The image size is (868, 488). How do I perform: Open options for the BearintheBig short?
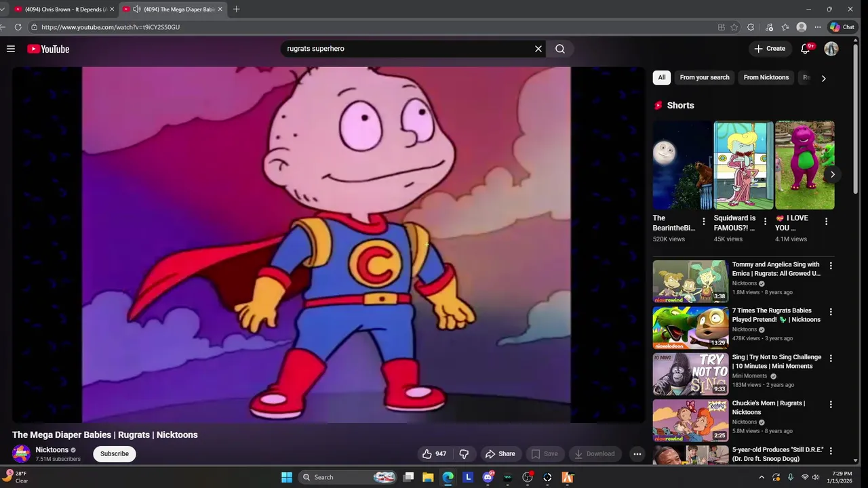click(x=703, y=222)
